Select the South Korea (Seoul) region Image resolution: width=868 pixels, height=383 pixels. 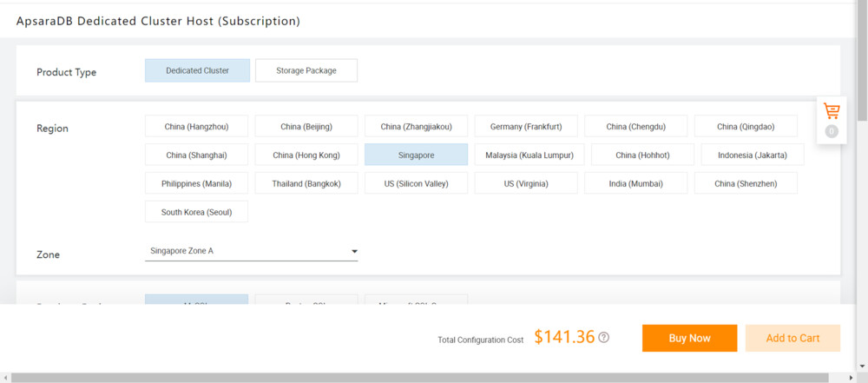pos(196,212)
